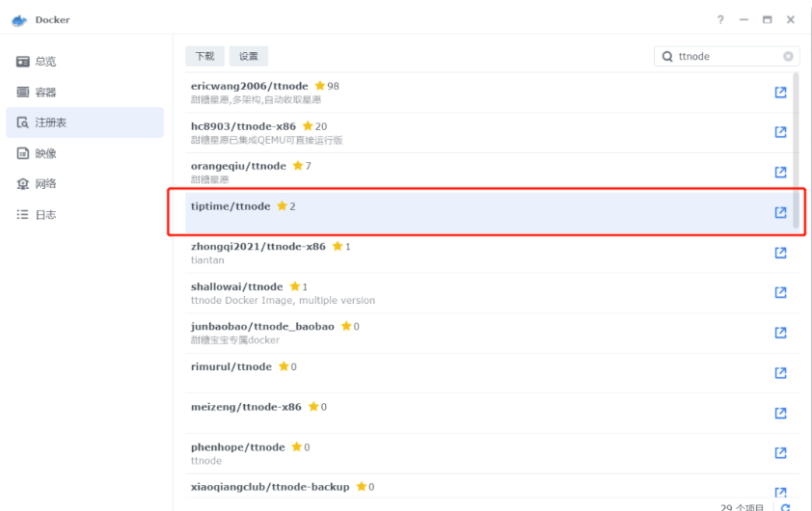Open the help question mark icon
Screen dimensions: 812x511
coord(720,20)
